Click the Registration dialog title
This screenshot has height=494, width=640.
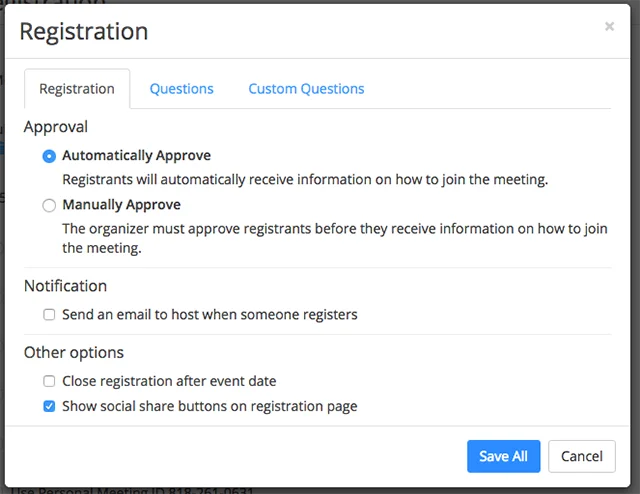(84, 31)
